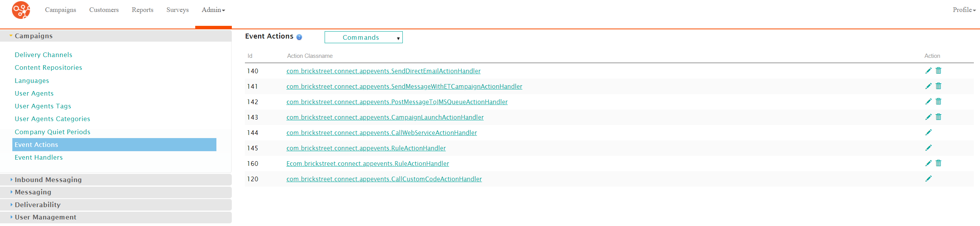The height and width of the screenshot is (226, 980).
Task: Edit action 141 with pencil icon
Action: [x=928, y=86]
